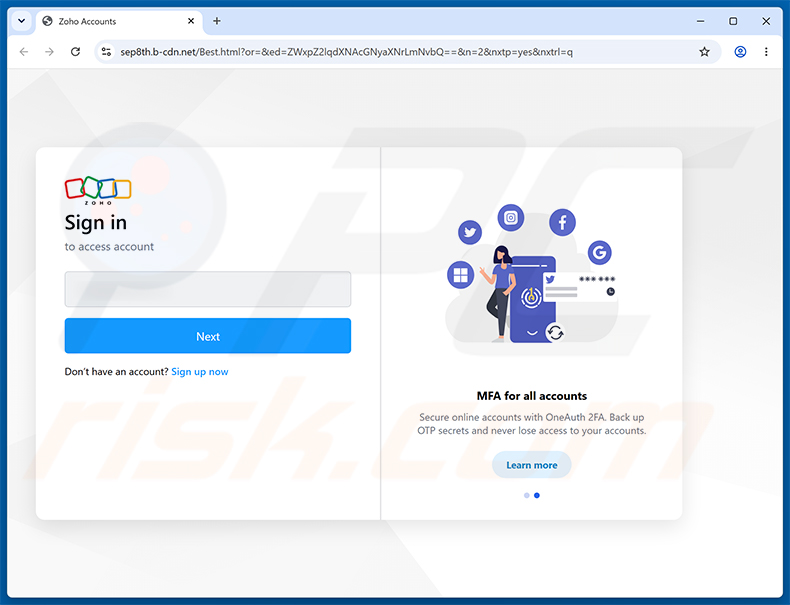Click the sync arrows icon on phone illustration
Screen dimensions: 790x605
tap(555, 333)
